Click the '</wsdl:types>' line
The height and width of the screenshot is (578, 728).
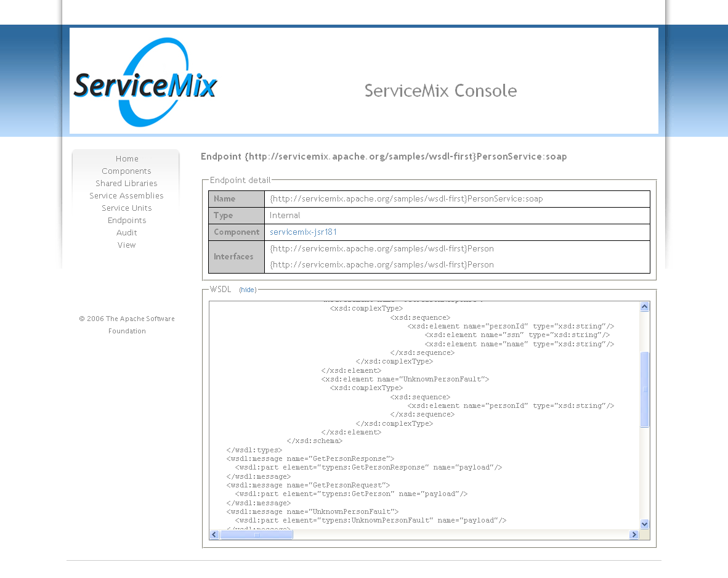(x=254, y=450)
